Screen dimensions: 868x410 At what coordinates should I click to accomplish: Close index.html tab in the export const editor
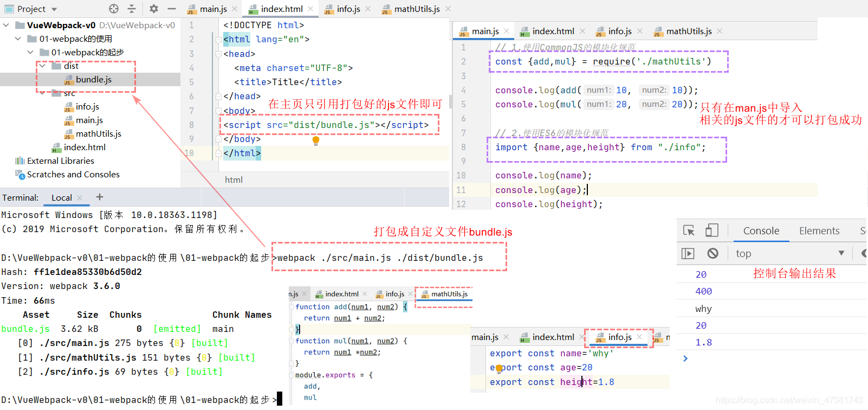[x=582, y=337]
